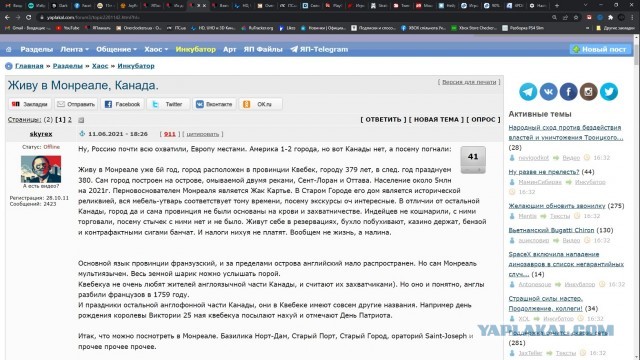Open the Разделы menu item
Image resolution: width=640 pixels, height=360 pixels.
37,49
